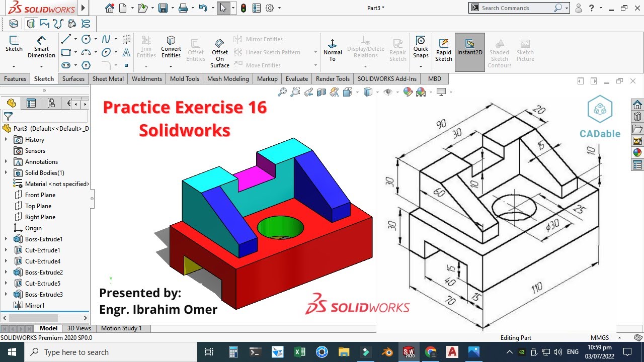This screenshot has height=362, width=644.
Task: Click the Print icon
Action: click(x=183, y=8)
